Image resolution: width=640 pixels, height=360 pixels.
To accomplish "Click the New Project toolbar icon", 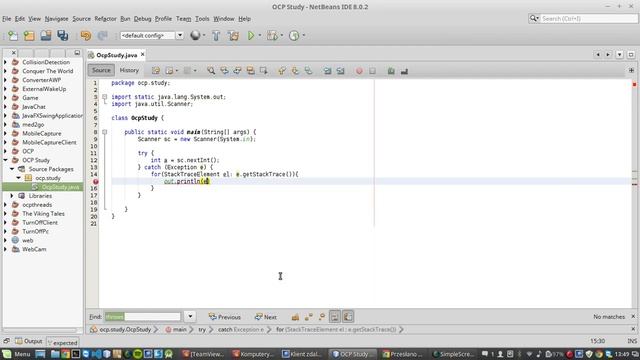I will [29, 36].
